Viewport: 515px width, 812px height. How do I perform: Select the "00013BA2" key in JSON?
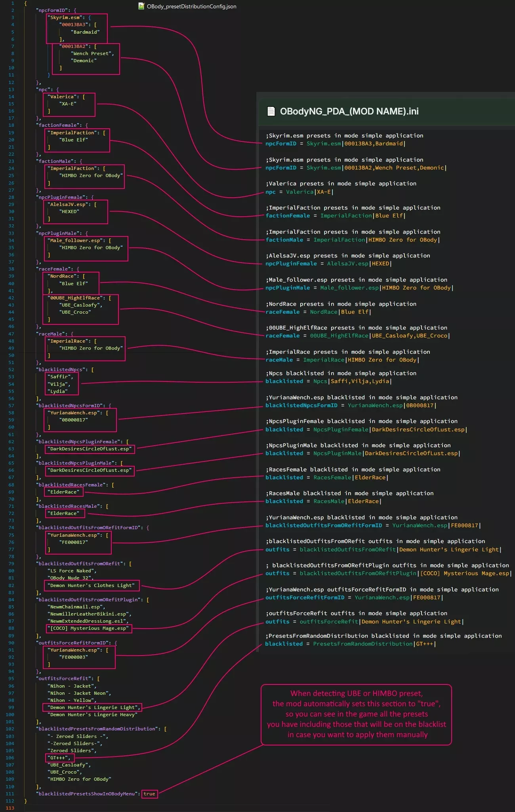click(x=74, y=46)
